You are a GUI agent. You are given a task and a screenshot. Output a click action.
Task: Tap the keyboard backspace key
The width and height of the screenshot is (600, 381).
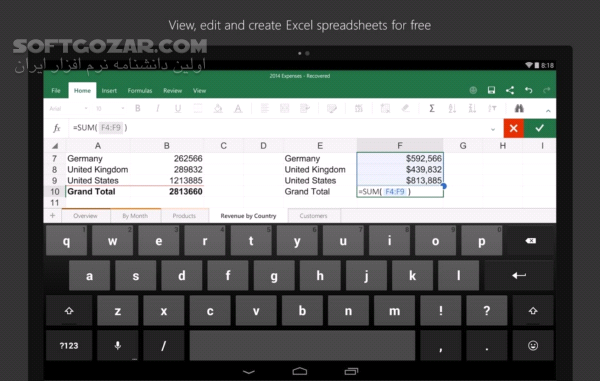pyautogui.click(x=531, y=241)
